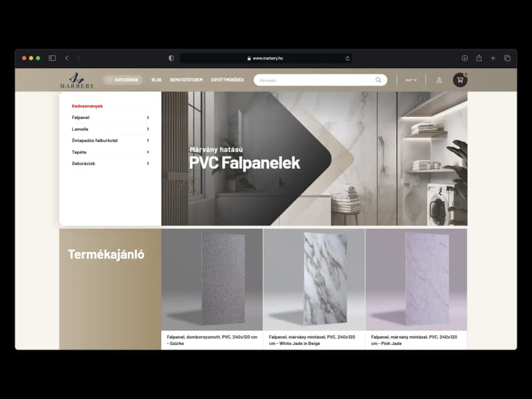Viewport: 532px width, 399px height.
Task: Toggle the Safari sidebar icon
Action: click(52, 58)
